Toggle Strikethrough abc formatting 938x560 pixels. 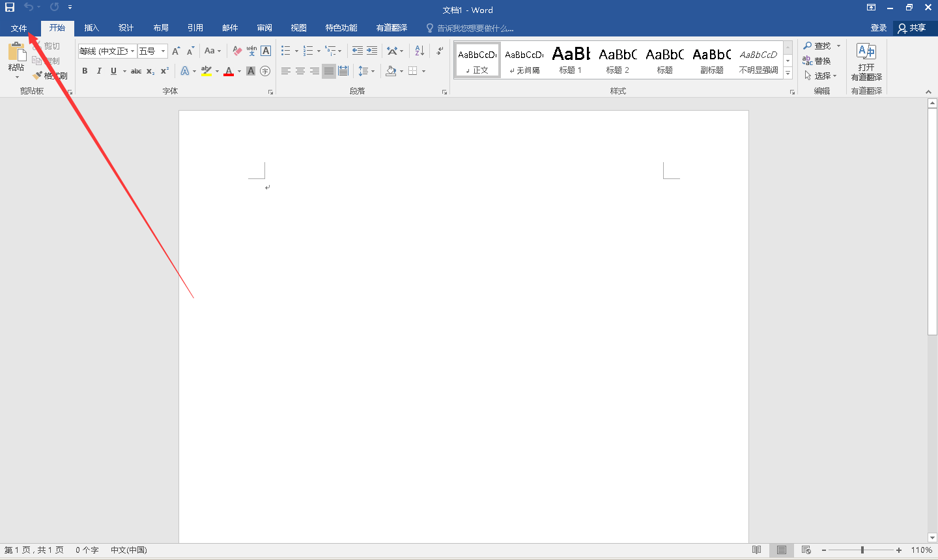tap(136, 71)
